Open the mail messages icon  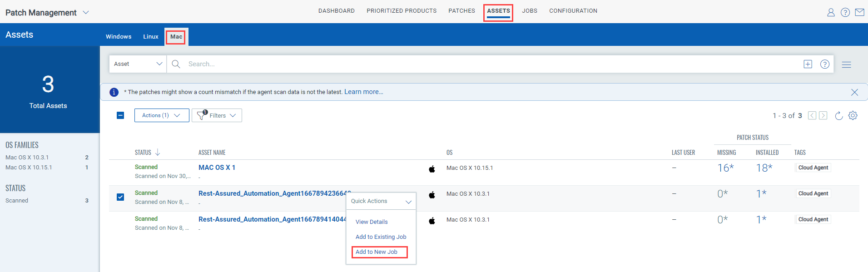click(x=860, y=12)
